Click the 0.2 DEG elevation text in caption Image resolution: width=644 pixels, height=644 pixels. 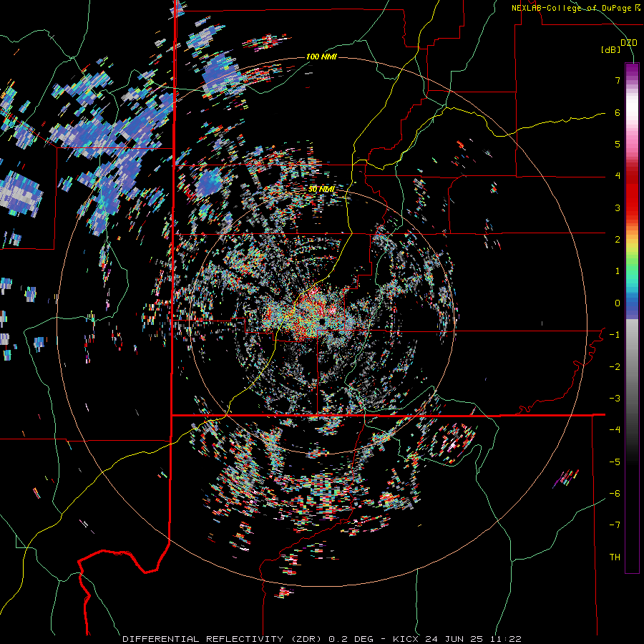click(351, 639)
